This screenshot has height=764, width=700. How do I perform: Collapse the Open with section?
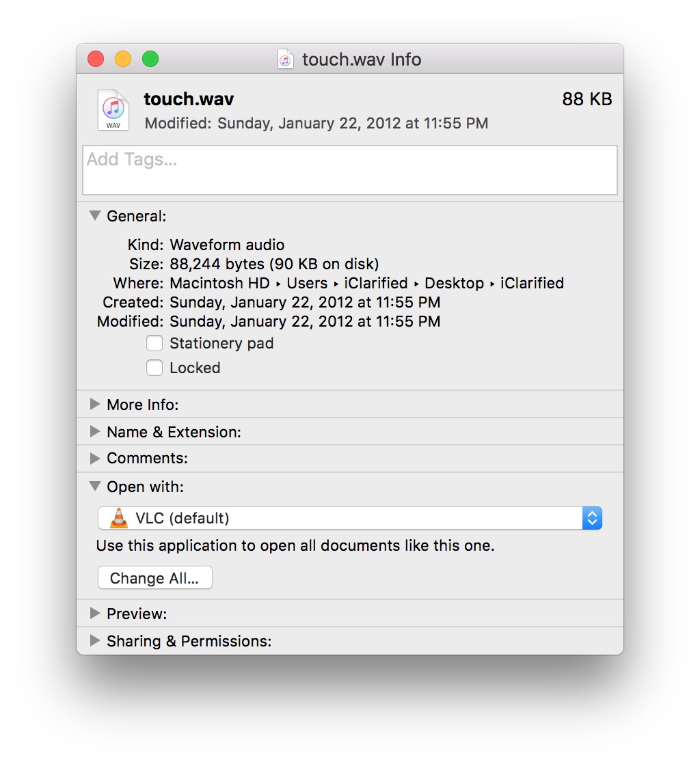tap(95, 486)
